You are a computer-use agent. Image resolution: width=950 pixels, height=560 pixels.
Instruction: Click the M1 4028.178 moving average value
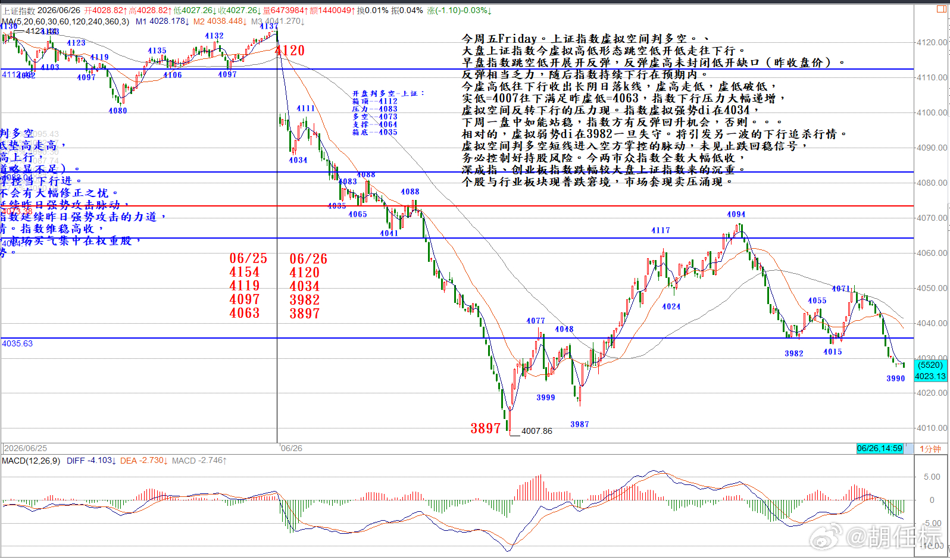[x=162, y=21]
